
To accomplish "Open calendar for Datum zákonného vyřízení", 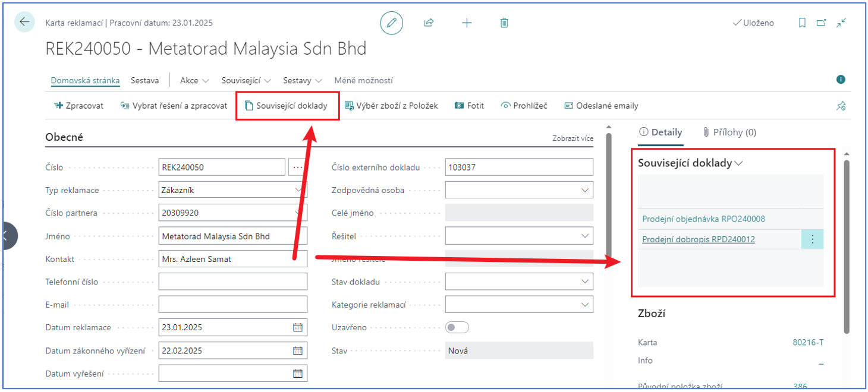I will 298,350.
